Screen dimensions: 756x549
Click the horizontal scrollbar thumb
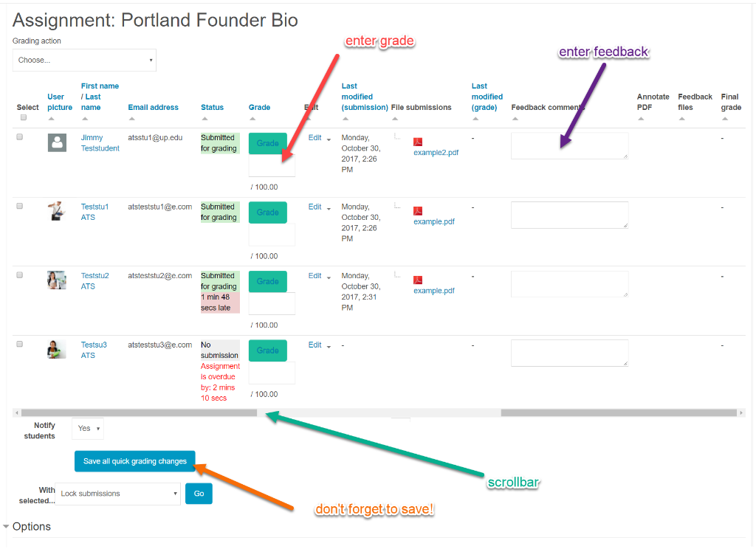click(139, 413)
